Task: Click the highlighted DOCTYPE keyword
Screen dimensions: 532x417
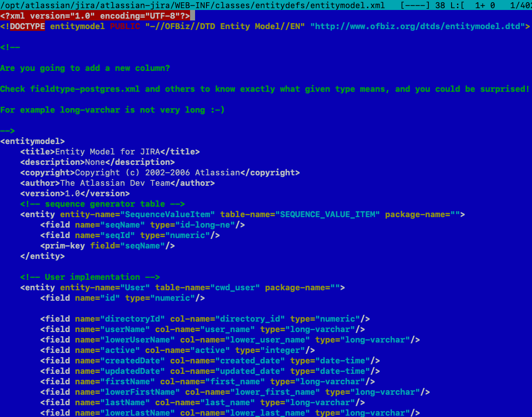Action: pyautogui.click(x=27, y=26)
